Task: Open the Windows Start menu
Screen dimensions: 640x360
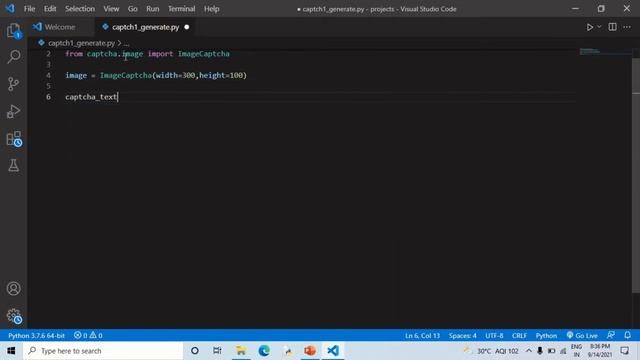Action: (x=11, y=351)
